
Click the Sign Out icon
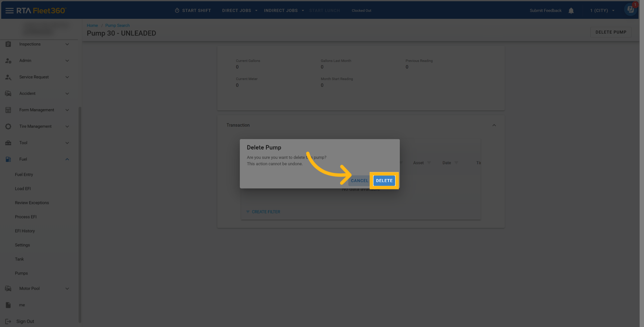(x=8, y=322)
